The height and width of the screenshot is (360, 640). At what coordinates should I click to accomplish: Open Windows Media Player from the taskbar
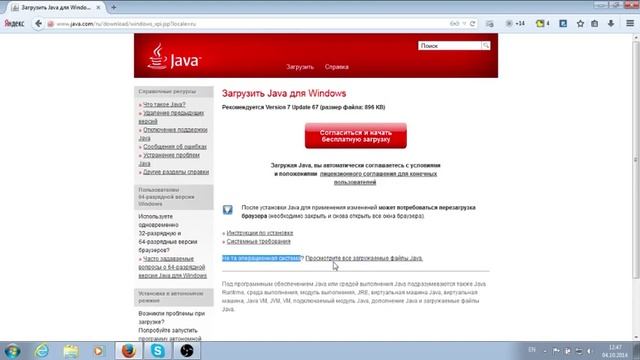tap(98, 351)
